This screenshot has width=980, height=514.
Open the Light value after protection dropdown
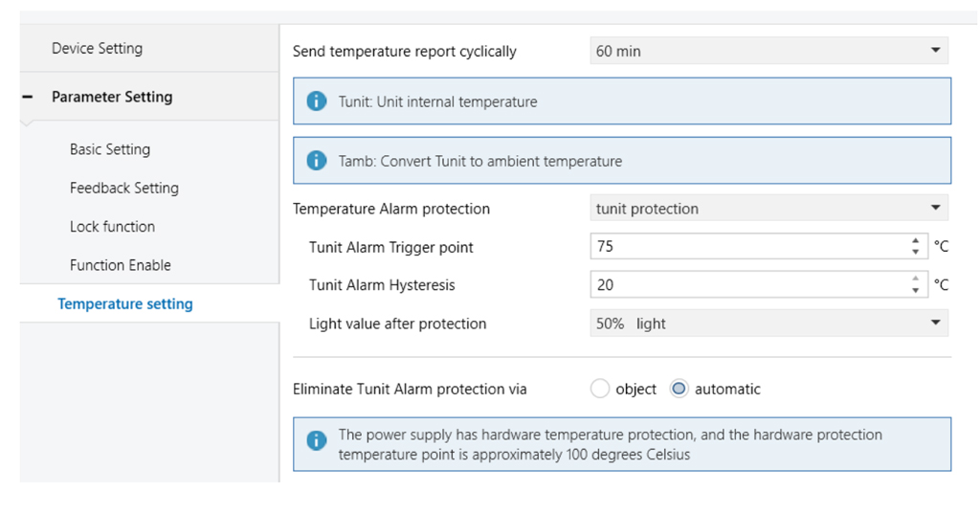(768, 324)
